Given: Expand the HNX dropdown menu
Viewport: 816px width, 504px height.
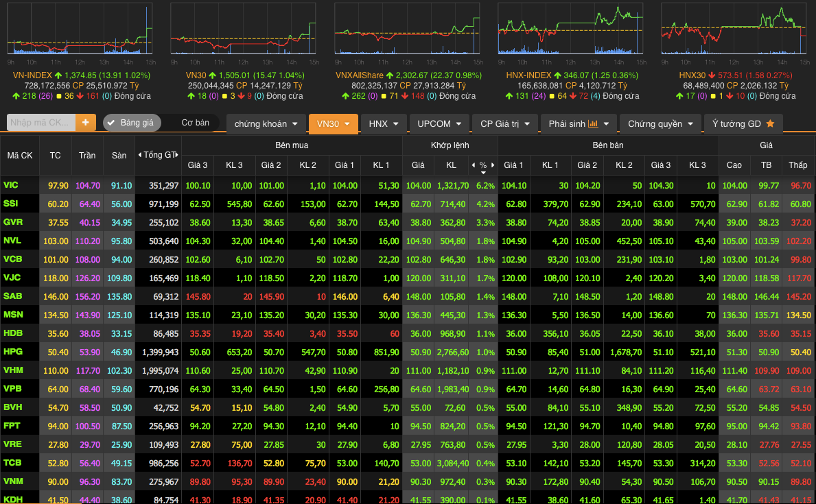Looking at the screenshot, I should [x=383, y=124].
